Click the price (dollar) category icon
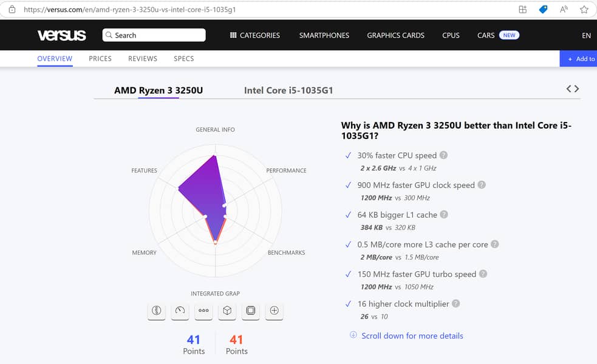Viewport: 597px width, 364px height. 157,311
